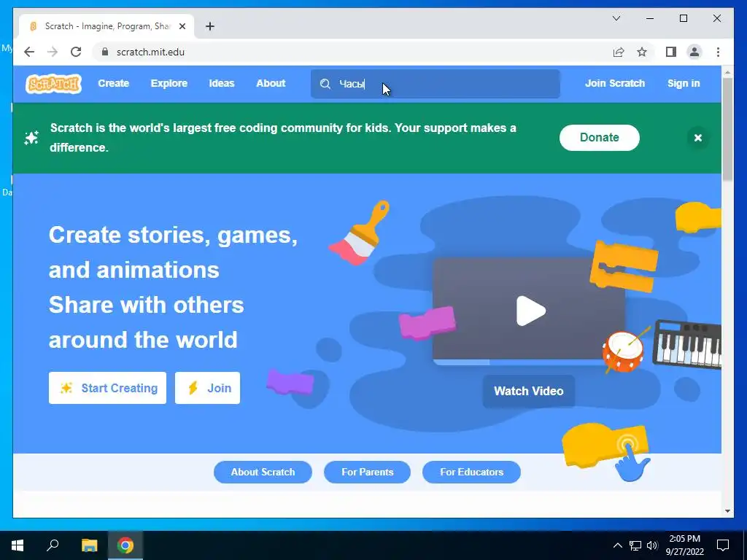This screenshot has height=560, width=747.
Task: Click the scratch.mit.edu address bar
Action: click(352, 52)
